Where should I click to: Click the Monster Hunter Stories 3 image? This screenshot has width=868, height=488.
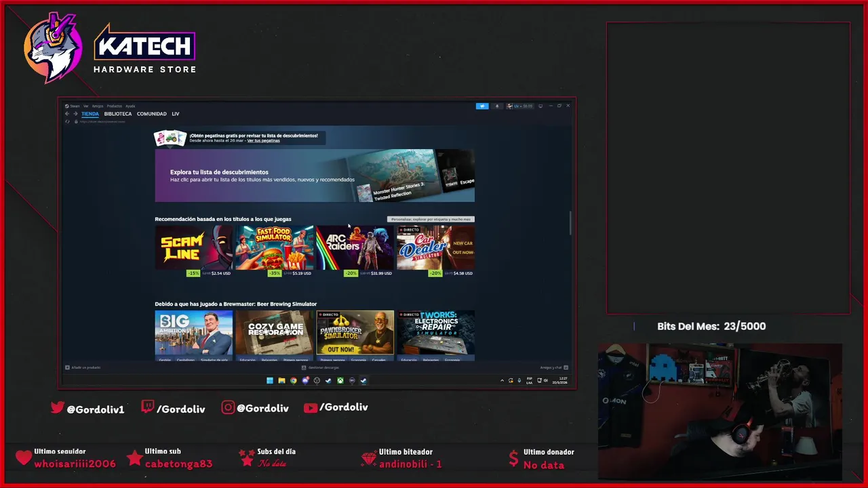[x=393, y=175]
